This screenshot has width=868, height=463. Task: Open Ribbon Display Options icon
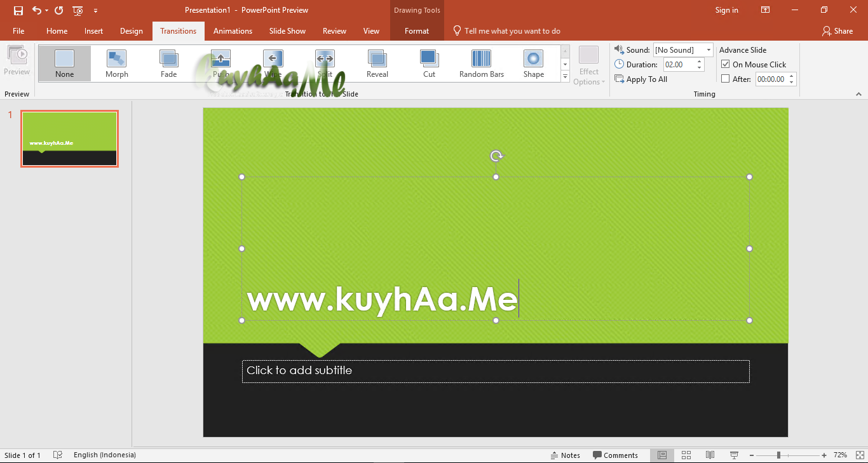click(x=766, y=10)
